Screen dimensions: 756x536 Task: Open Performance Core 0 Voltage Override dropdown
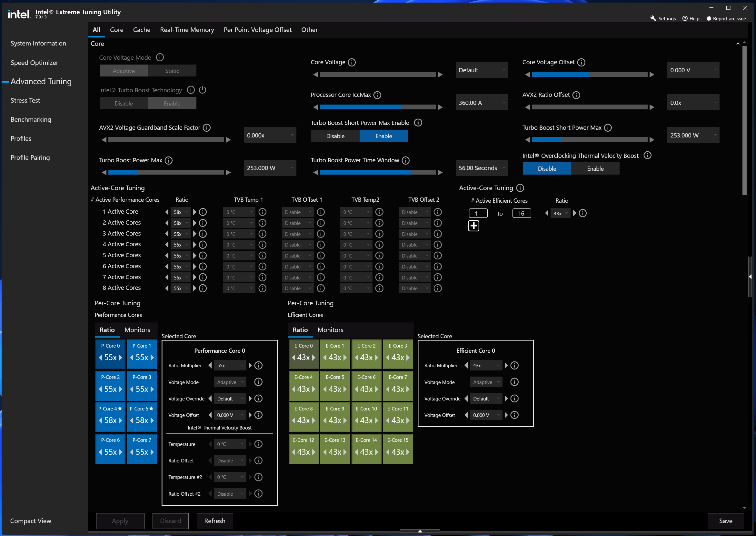tap(230, 399)
